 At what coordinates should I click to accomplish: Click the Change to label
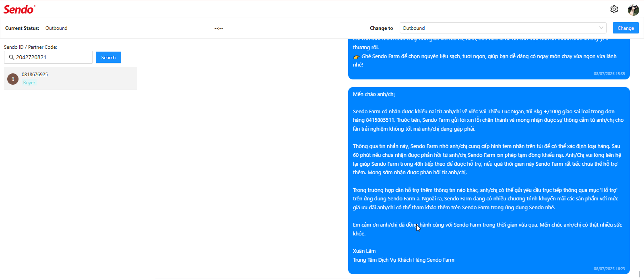[381, 28]
